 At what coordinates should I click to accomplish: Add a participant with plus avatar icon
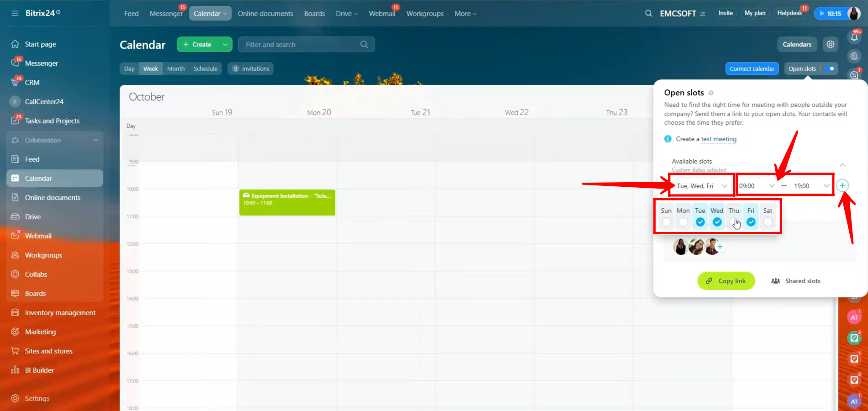click(720, 247)
